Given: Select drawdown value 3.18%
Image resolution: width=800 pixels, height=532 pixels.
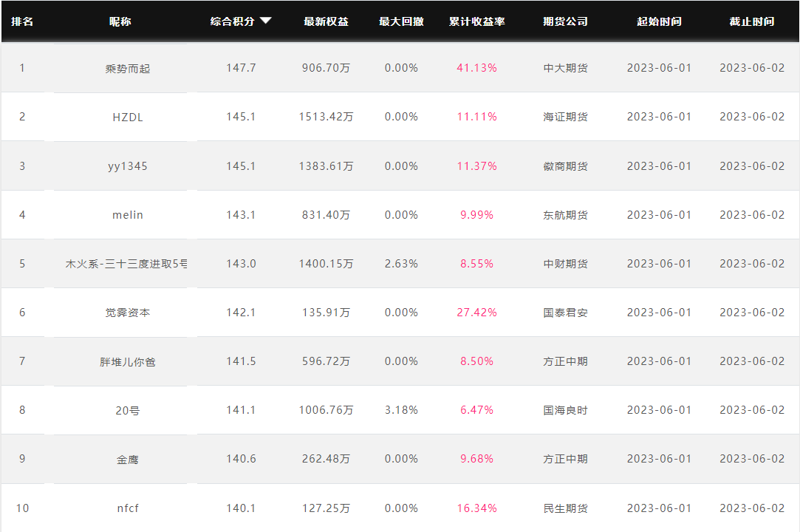Looking at the screenshot, I should (401, 409).
